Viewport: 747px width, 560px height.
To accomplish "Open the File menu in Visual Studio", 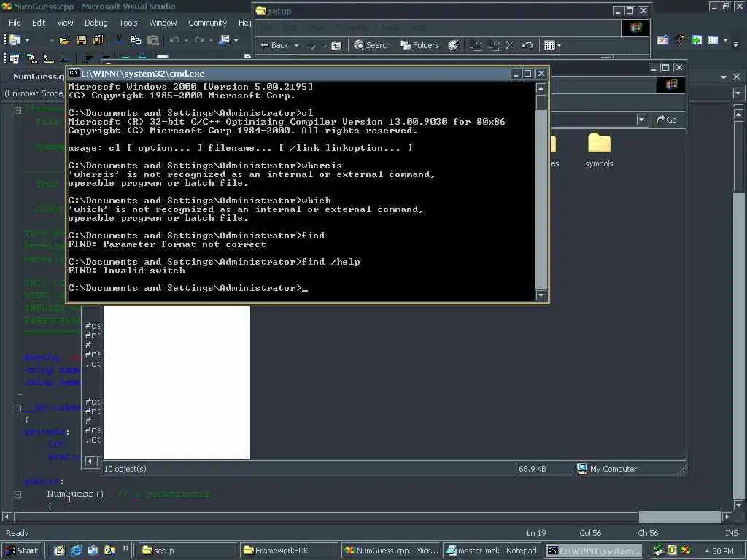I will click(x=15, y=23).
